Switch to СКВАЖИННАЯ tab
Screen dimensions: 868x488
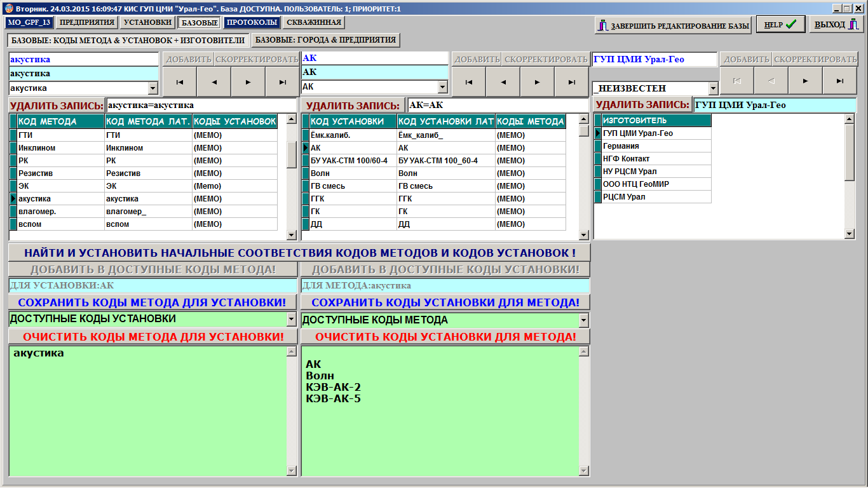(313, 22)
